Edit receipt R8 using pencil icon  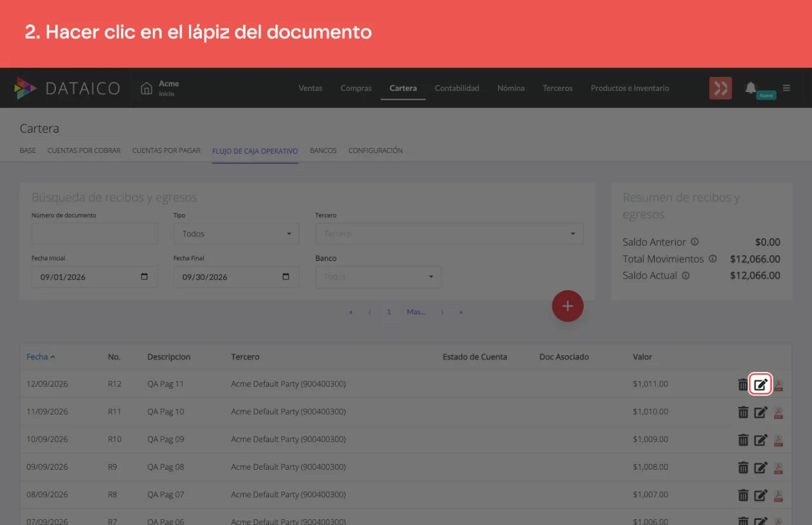(x=761, y=495)
